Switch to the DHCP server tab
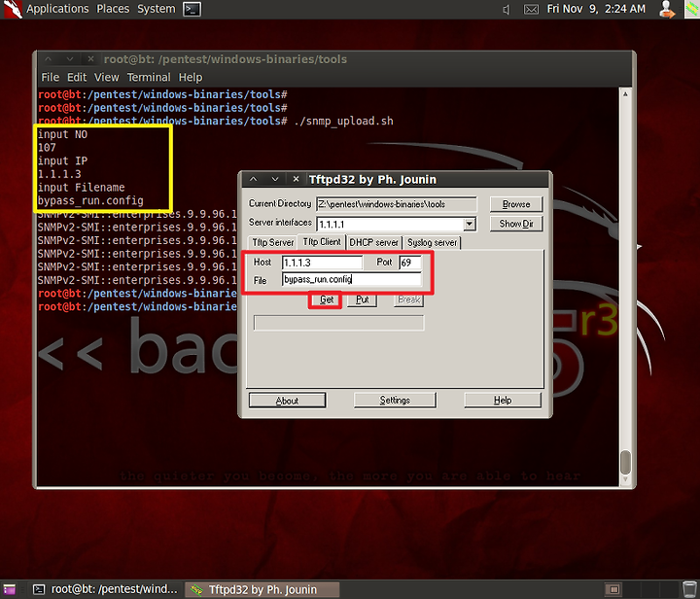Viewport: 700px width, 599px height. (x=373, y=242)
